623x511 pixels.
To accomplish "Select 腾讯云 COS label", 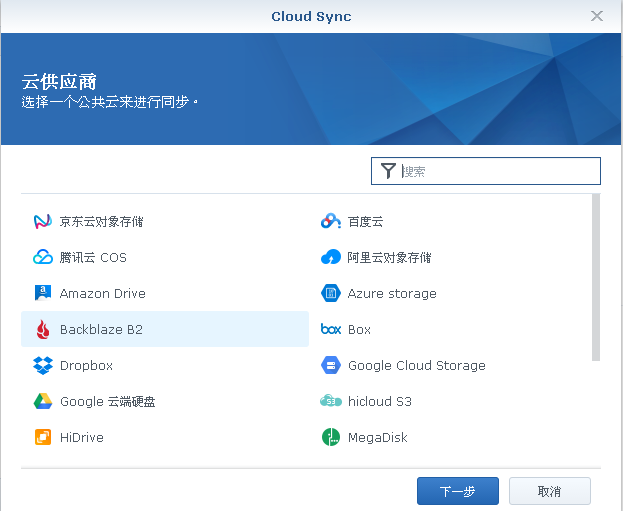I will click(93, 257).
